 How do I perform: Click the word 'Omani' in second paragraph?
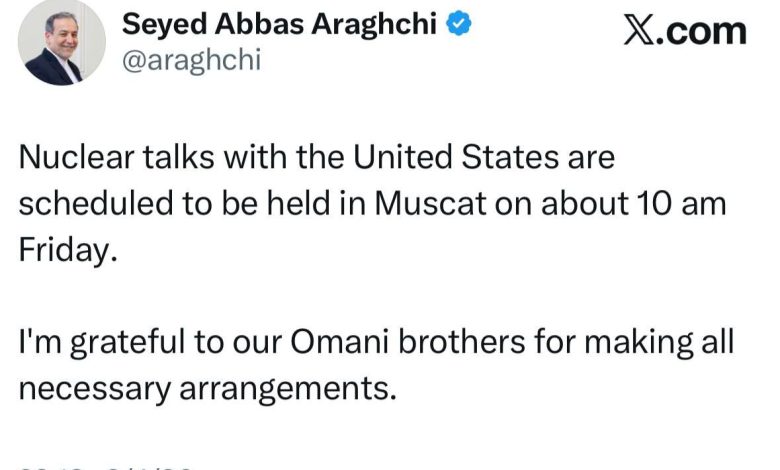[339, 342]
